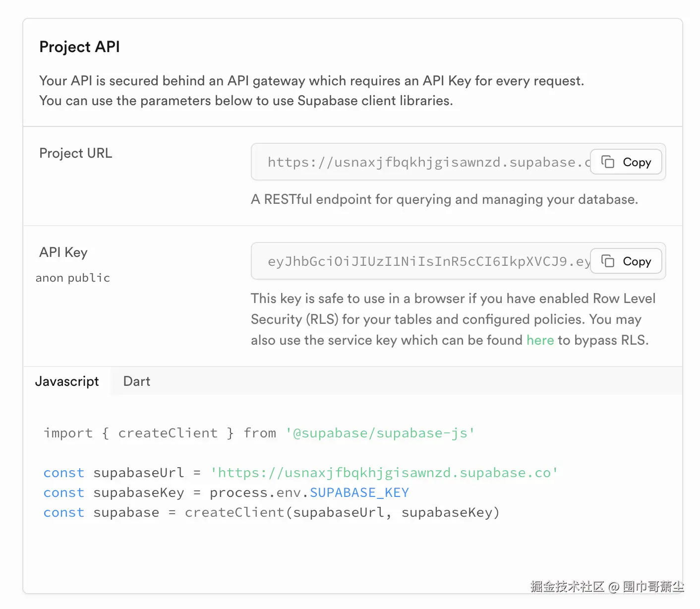This screenshot has height=609, width=700.
Task: Click the 'const supabaseUrl' code line
Action: [x=301, y=473]
